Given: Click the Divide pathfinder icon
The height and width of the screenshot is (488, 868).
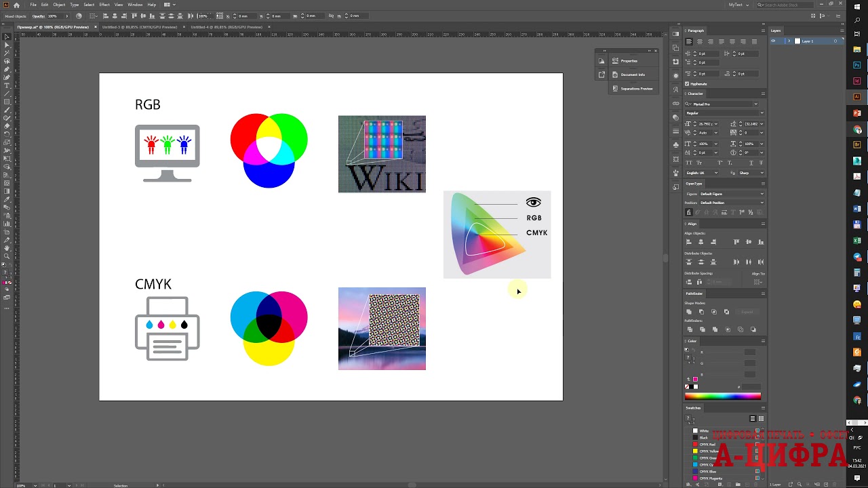Looking at the screenshot, I should pos(689,329).
